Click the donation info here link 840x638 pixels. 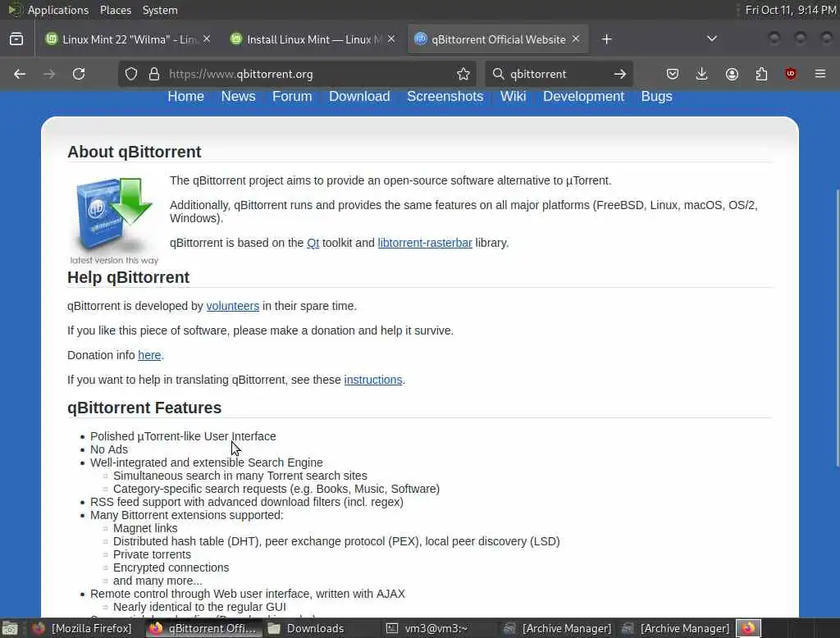[x=149, y=355]
